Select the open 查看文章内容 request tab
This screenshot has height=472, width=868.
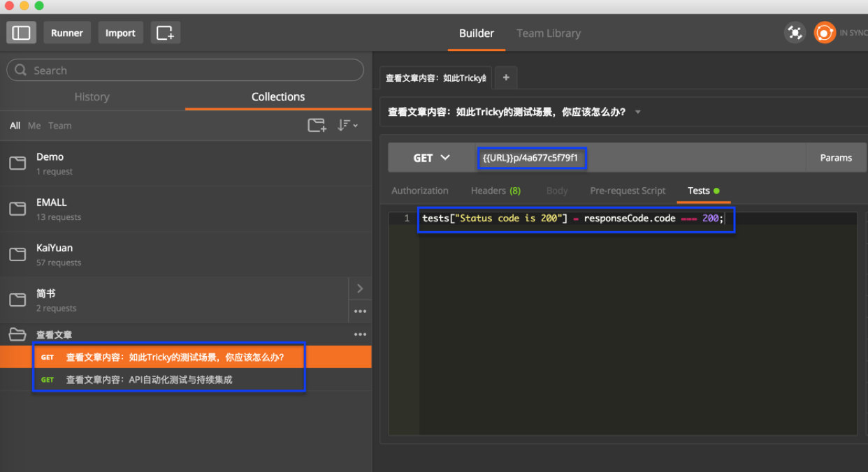coord(435,78)
